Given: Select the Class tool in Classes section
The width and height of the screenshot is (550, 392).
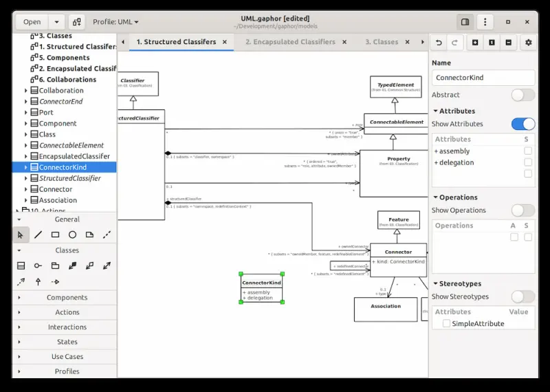Looking at the screenshot, I should coord(21,265).
